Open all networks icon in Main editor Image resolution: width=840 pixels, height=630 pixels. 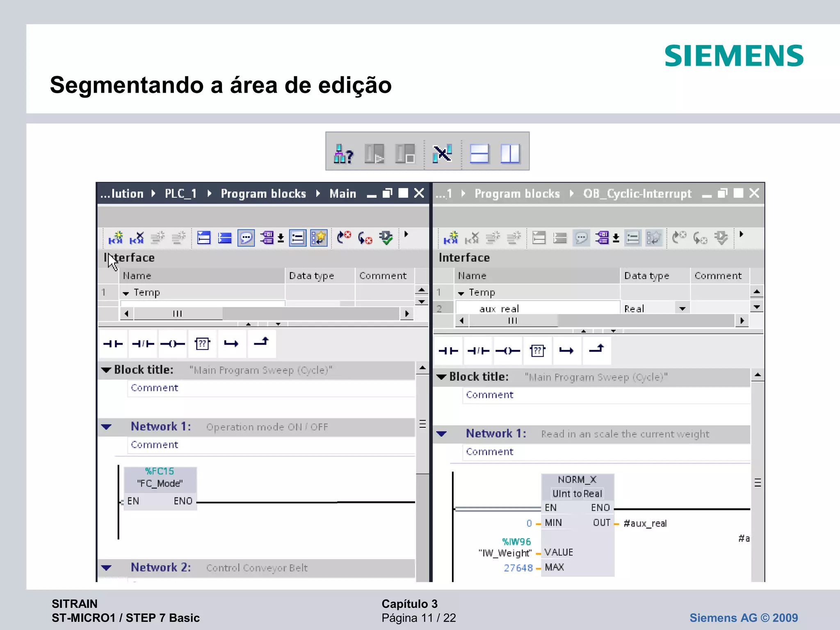coord(204,238)
